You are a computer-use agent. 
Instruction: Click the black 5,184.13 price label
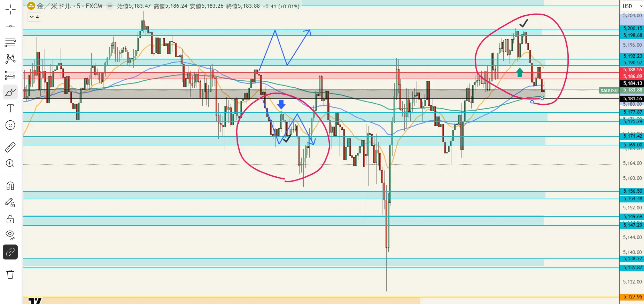633,83
